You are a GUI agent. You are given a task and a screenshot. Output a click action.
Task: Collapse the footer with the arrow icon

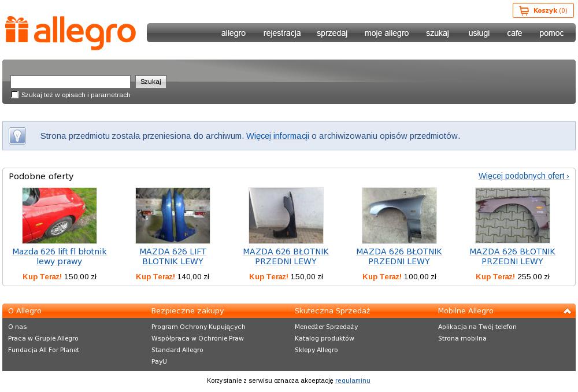567,311
